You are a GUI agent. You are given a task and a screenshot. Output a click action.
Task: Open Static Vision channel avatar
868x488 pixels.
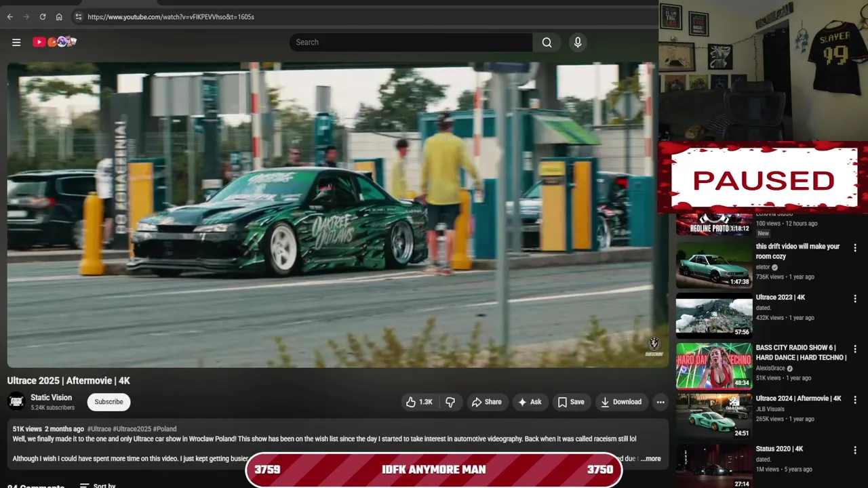(x=16, y=401)
